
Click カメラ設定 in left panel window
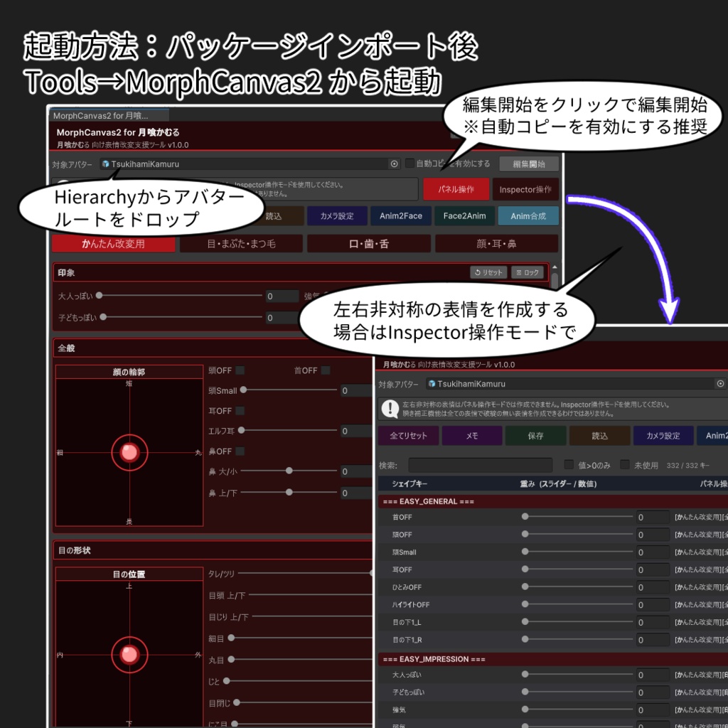[337, 216]
